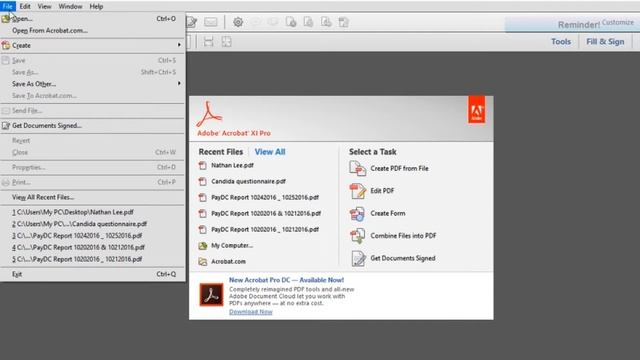Open recent file 2 Candida questionnaire.pdf from menu
The image size is (640, 360).
coord(93,224)
